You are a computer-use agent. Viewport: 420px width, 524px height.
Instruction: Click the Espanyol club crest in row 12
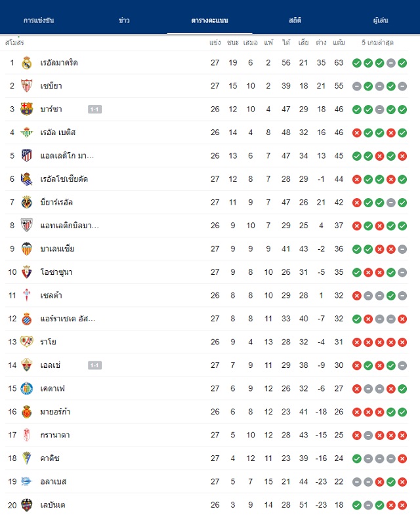pos(27,319)
